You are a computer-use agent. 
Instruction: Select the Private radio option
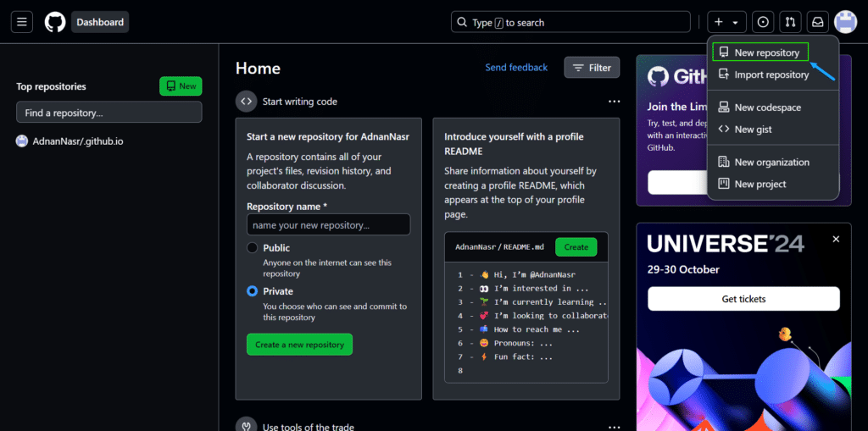[253, 291]
